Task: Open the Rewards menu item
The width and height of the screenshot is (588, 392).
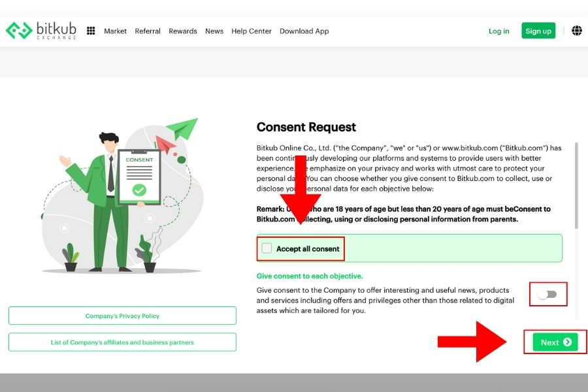Action: (183, 31)
